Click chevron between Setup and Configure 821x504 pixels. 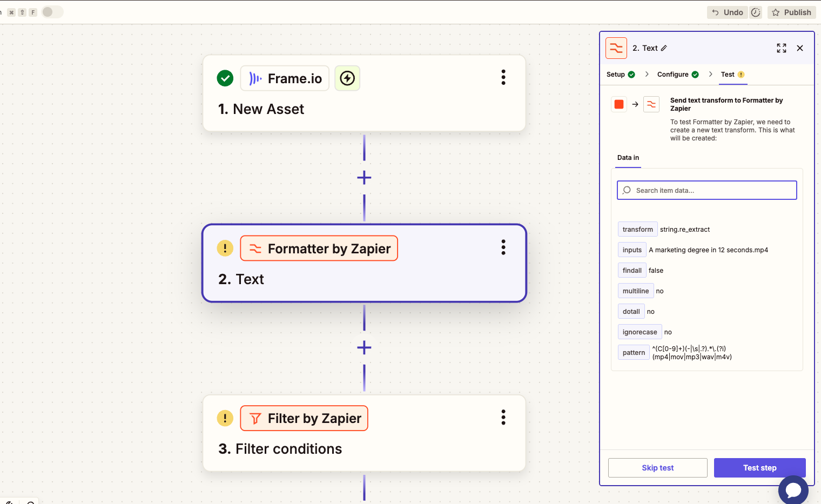pos(647,75)
